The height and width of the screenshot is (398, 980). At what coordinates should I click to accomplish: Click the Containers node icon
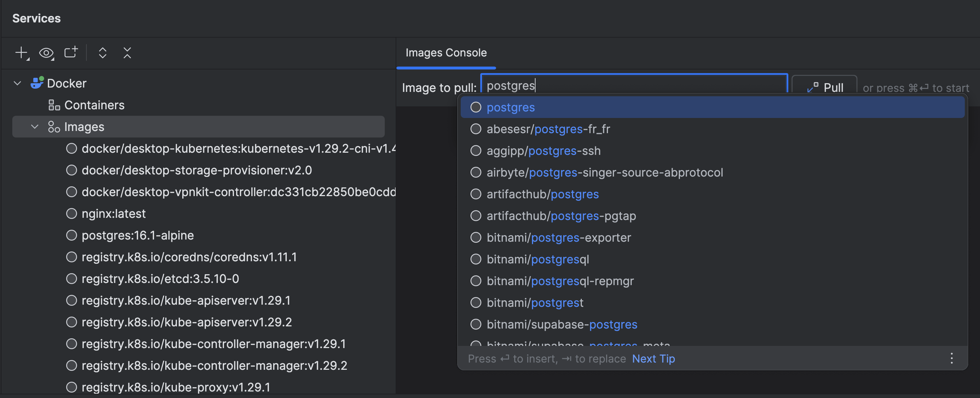(54, 105)
